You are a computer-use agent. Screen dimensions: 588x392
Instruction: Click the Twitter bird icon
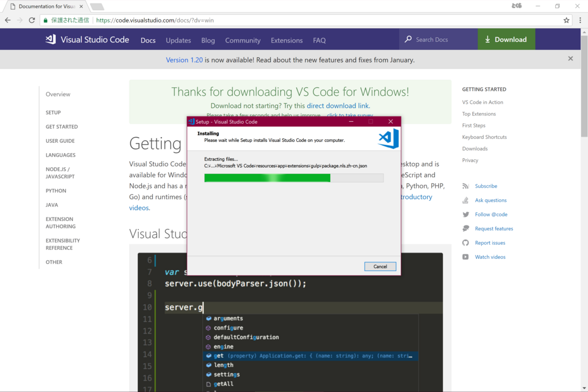[465, 214]
